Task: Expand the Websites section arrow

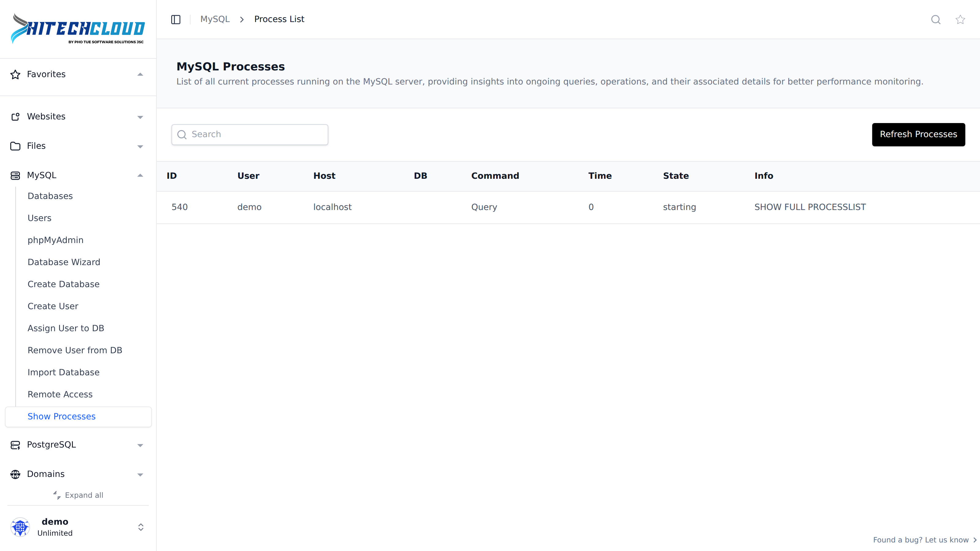Action: [140, 117]
